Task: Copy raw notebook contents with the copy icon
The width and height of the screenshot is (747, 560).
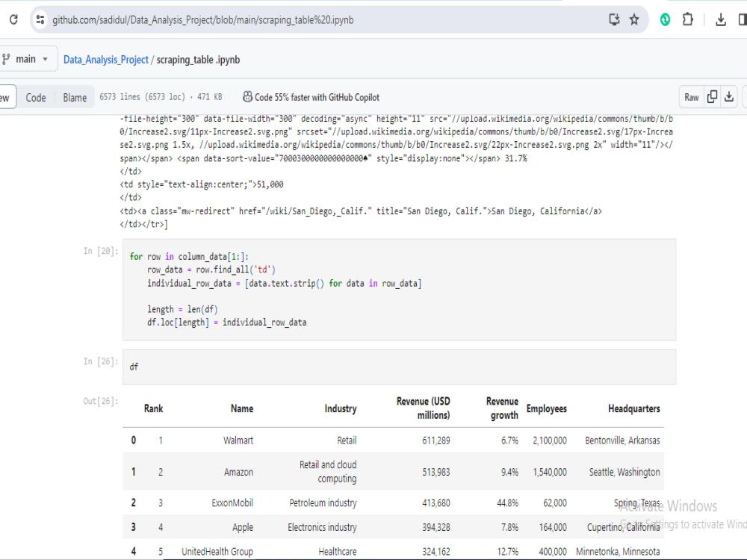Action: click(712, 97)
